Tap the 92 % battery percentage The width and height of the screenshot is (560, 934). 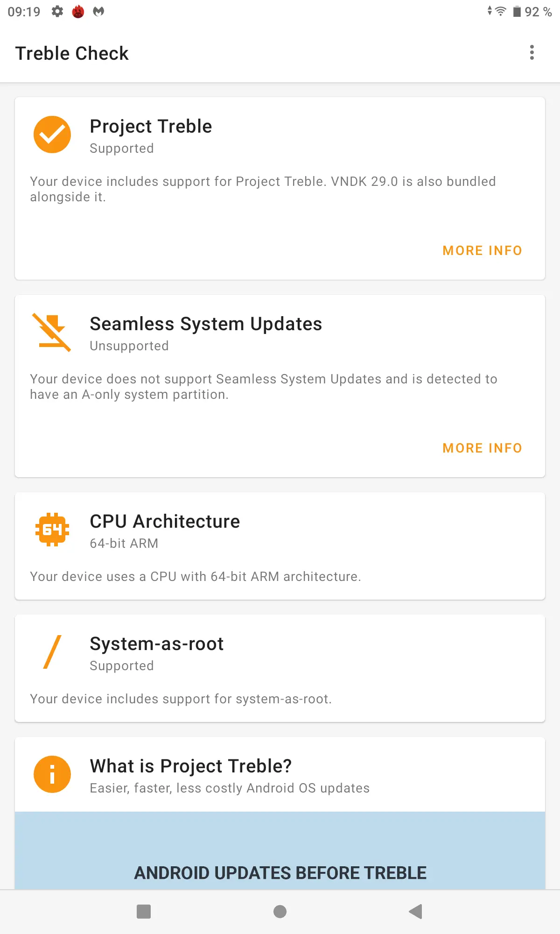[x=539, y=12]
